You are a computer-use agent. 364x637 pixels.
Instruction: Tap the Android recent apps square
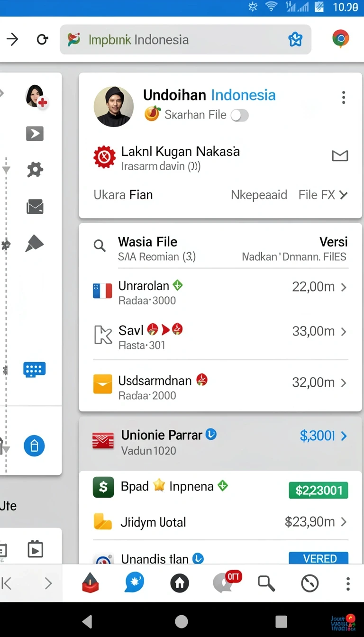click(281, 621)
